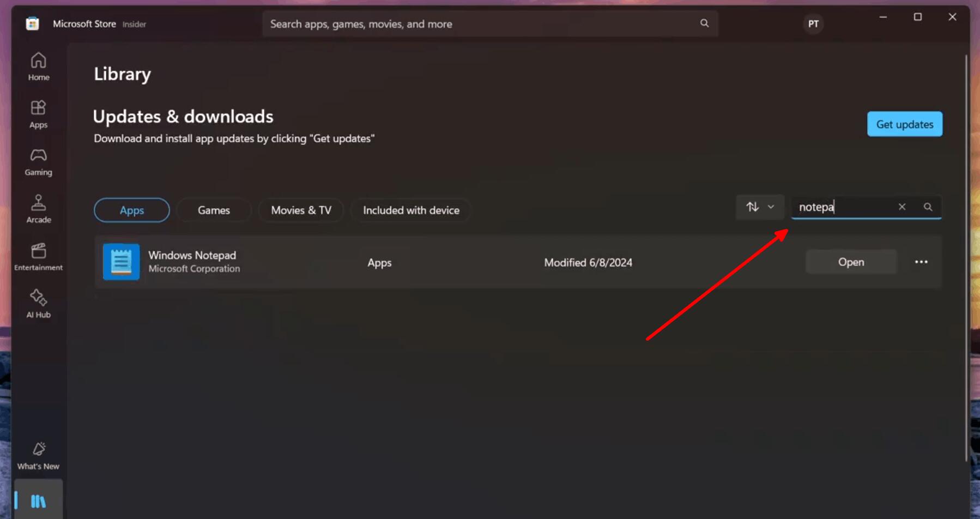Click the top search apps field
Viewport: 980px width, 519px height.
coord(490,23)
